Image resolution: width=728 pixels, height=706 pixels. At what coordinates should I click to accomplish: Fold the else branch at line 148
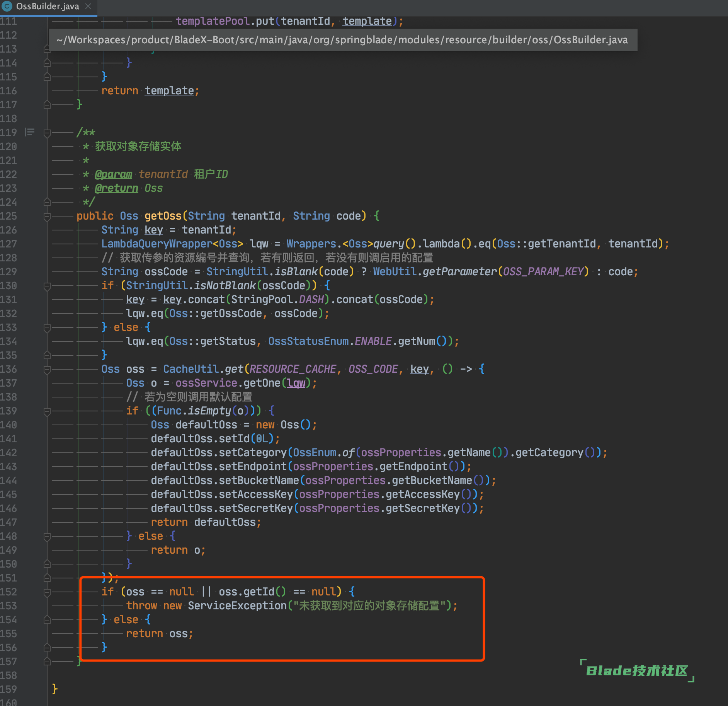[47, 536]
